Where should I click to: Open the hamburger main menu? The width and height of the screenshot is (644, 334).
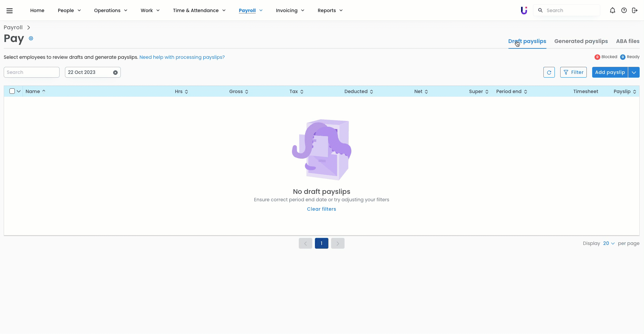tap(9, 10)
